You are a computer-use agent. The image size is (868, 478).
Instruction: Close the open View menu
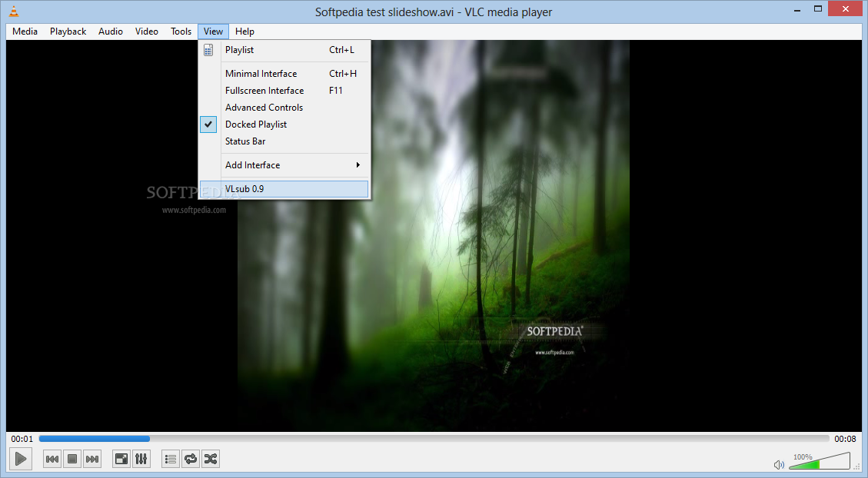(x=213, y=32)
